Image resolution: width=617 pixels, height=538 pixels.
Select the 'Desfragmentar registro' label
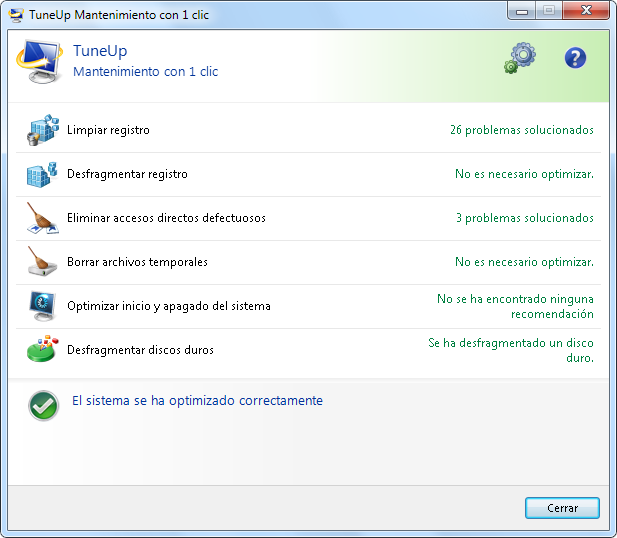[x=127, y=174]
